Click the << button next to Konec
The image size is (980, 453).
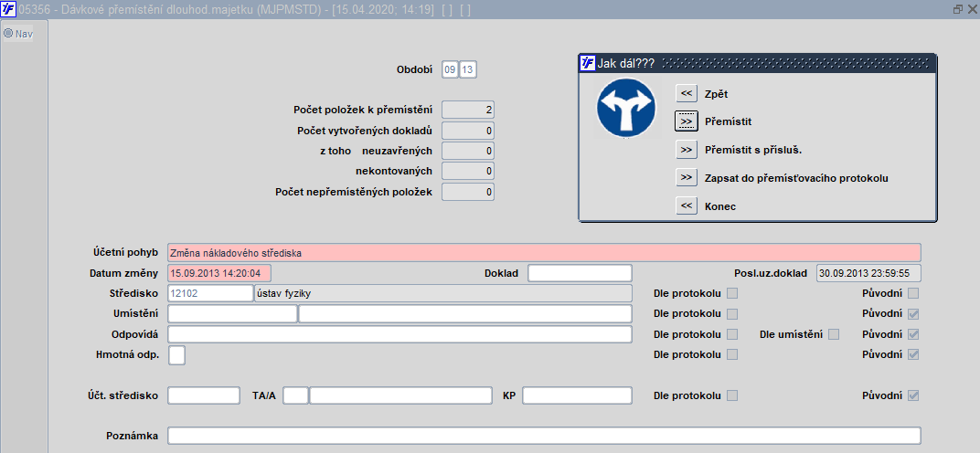pyautogui.click(x=687, y=205)
